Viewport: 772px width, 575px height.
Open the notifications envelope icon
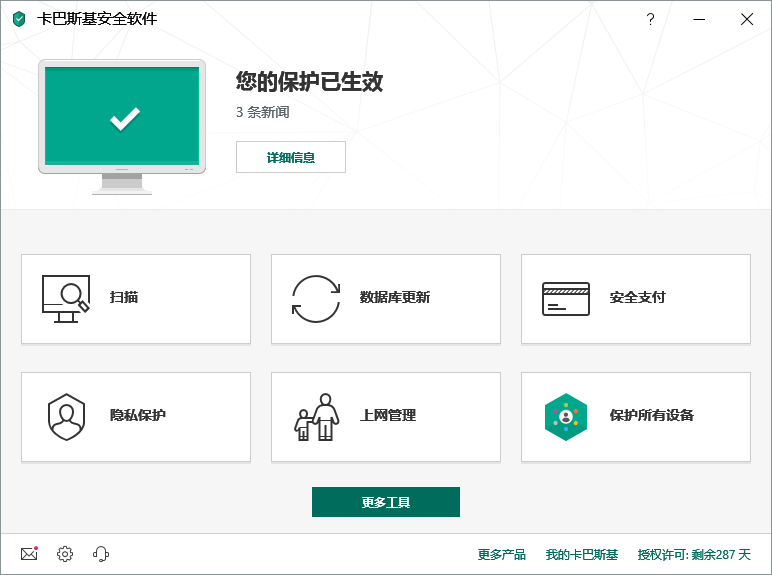(29, 554)
